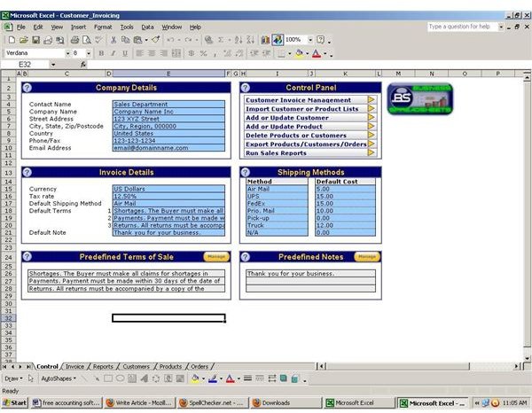Select the Contact Name cell Sales Department
Viewport: 532px width, 413px height.
pos(168,104)
